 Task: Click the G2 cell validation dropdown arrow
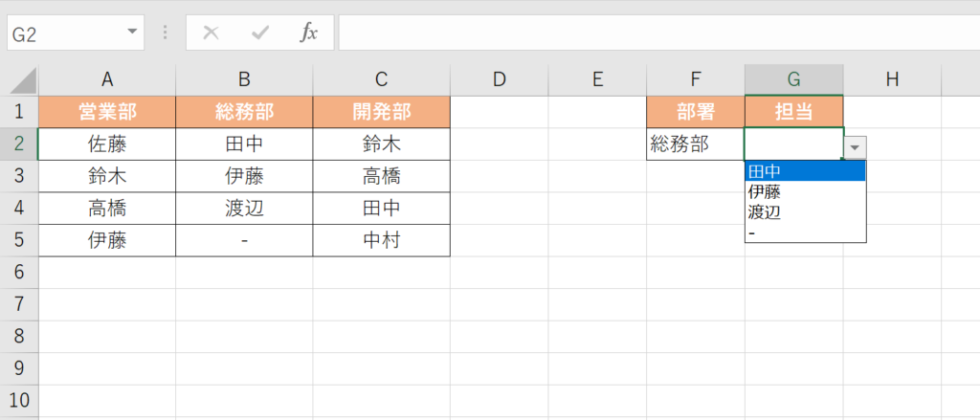[x=856, y=146]
